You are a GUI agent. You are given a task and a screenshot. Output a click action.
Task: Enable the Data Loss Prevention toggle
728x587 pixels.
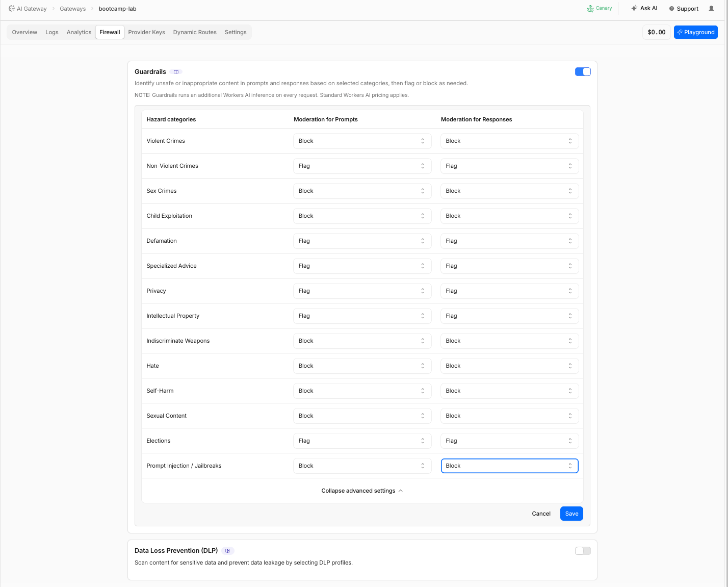coord(583,551)
